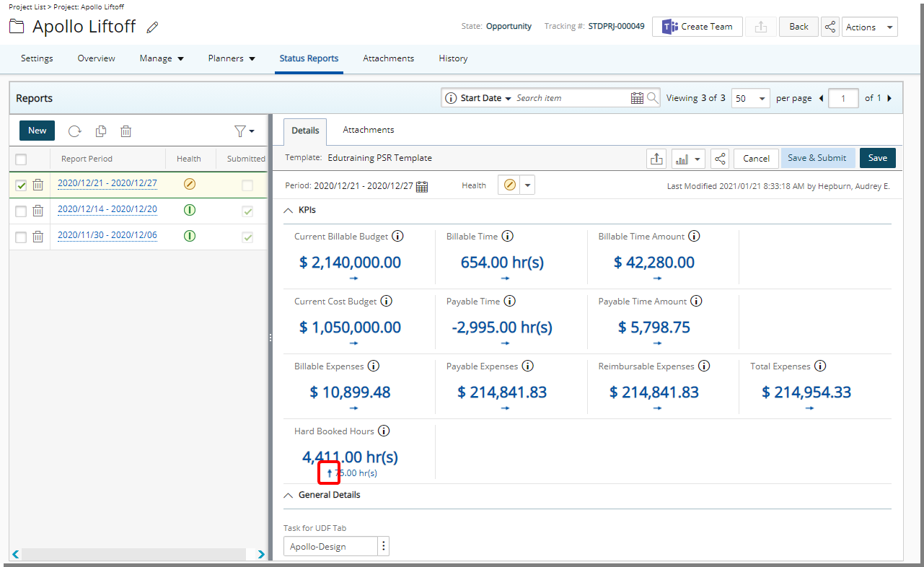Show info for Total Expenses
This screenshot has height=567, width=924.
pyautogui.click(x=820, y=366)
